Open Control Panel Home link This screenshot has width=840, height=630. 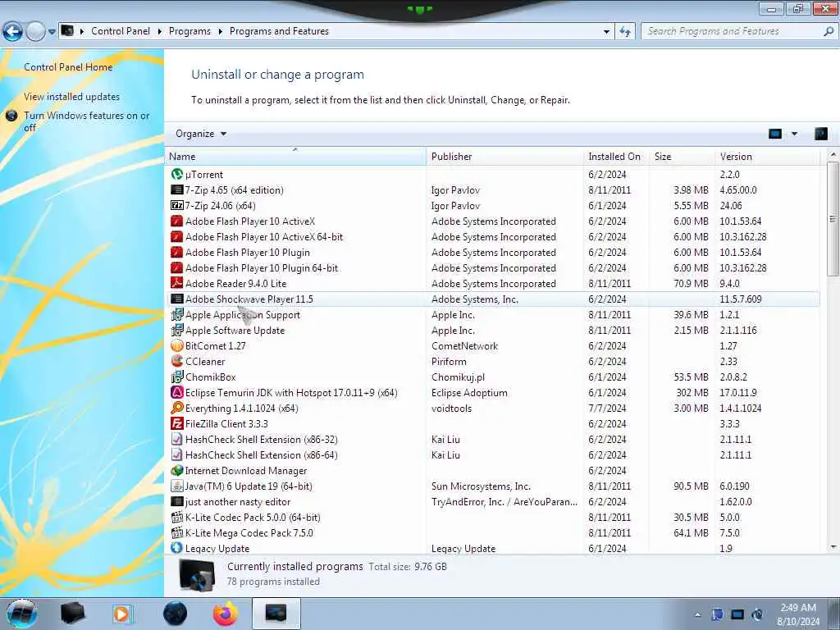[68, 67]
